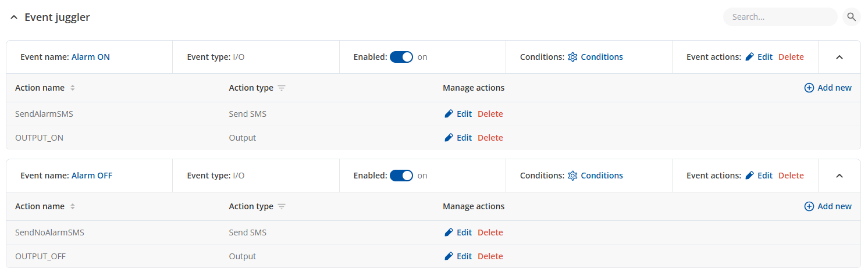The height and width of the screenshot is (279, 868).
Task: Delete the SendNoAlarmSMS action
Action: click(x=490, y=233)
